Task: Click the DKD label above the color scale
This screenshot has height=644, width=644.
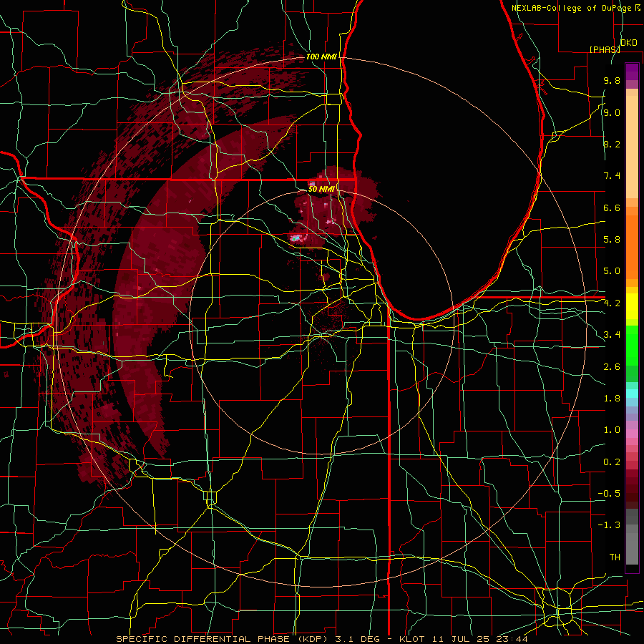Action: click(629, 43)
